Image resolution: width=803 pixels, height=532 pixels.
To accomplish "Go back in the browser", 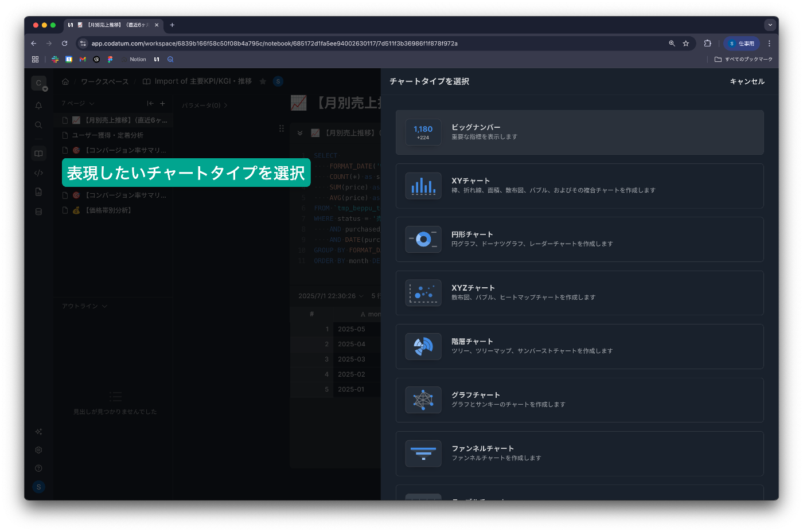I will (34, 44).
